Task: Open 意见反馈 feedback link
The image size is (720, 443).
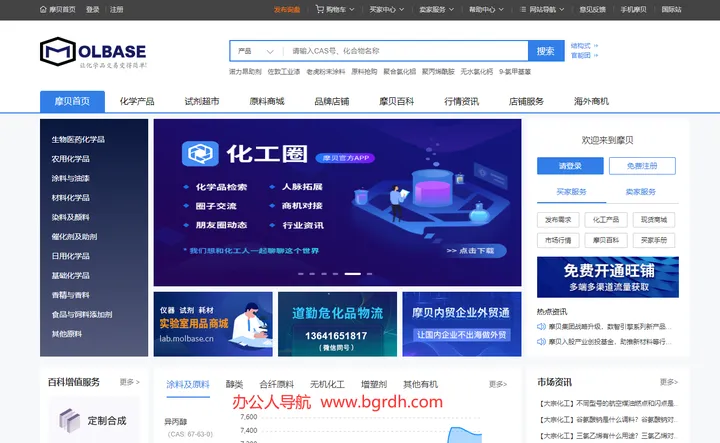Action: coord(592,9)
